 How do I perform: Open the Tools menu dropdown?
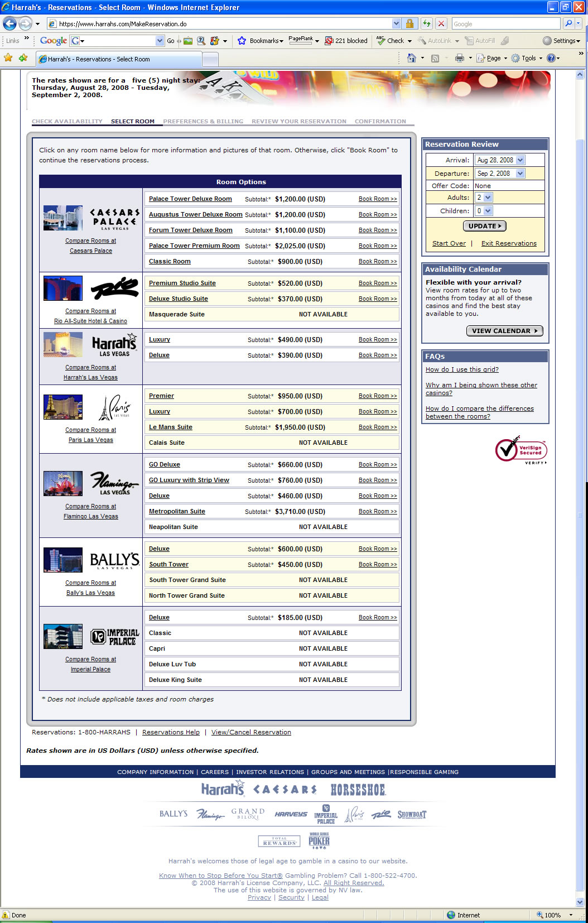tap(527, 58)
